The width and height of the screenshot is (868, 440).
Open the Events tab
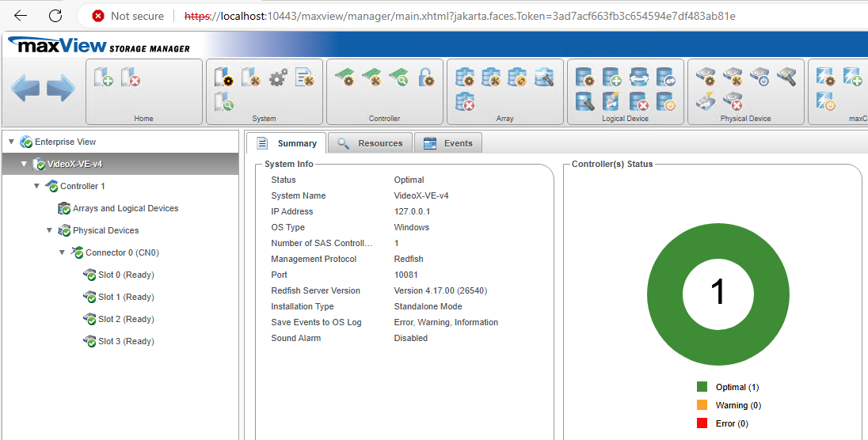447,142
